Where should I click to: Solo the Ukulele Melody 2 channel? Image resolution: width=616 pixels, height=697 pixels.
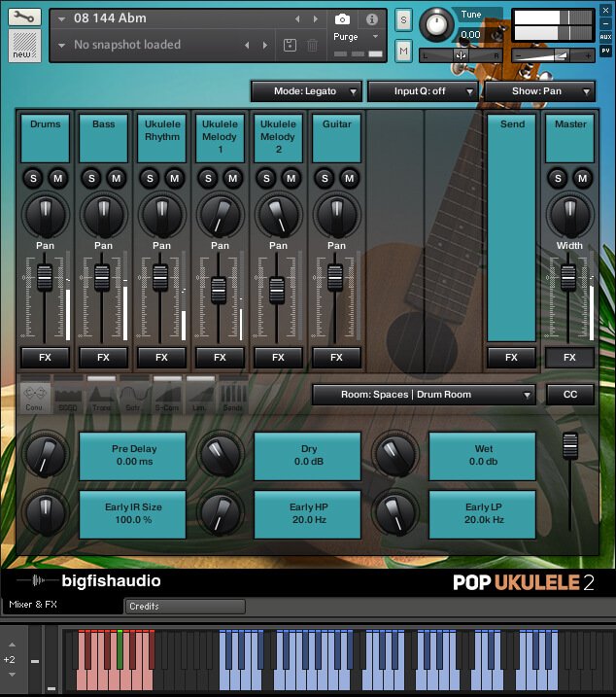click(266, 179)
